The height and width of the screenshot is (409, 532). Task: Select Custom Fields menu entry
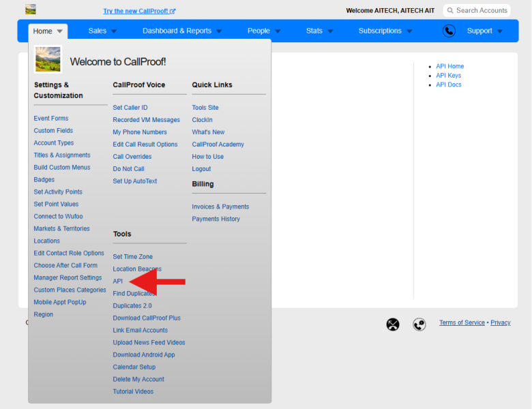(53, 131)
